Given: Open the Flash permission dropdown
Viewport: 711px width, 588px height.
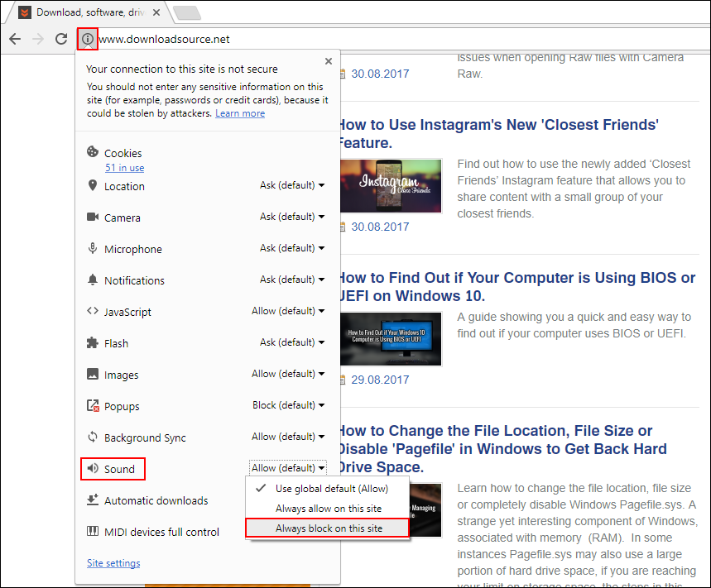Looking at the screenshot, I should tap(292, 342).
